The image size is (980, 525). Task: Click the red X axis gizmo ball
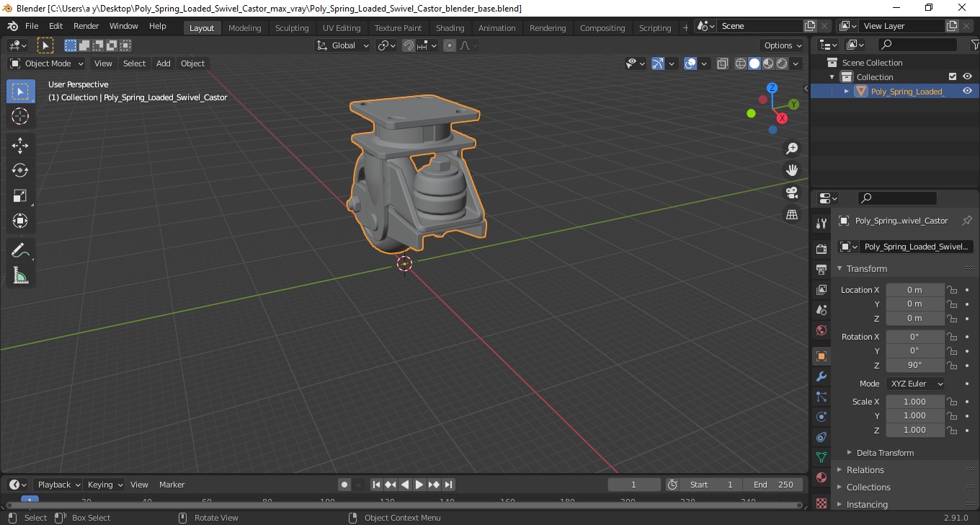click(782, 118)
